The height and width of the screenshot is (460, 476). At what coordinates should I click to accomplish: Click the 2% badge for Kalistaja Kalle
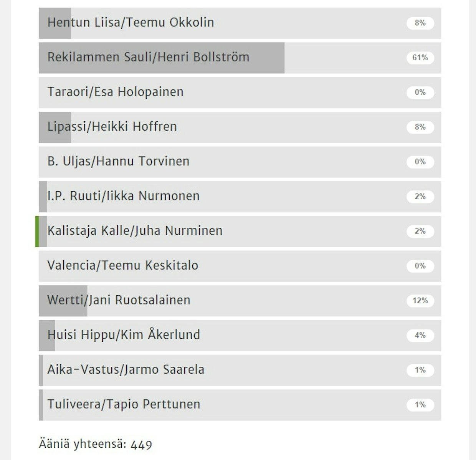pyautogui.click(x=420, y=231)
